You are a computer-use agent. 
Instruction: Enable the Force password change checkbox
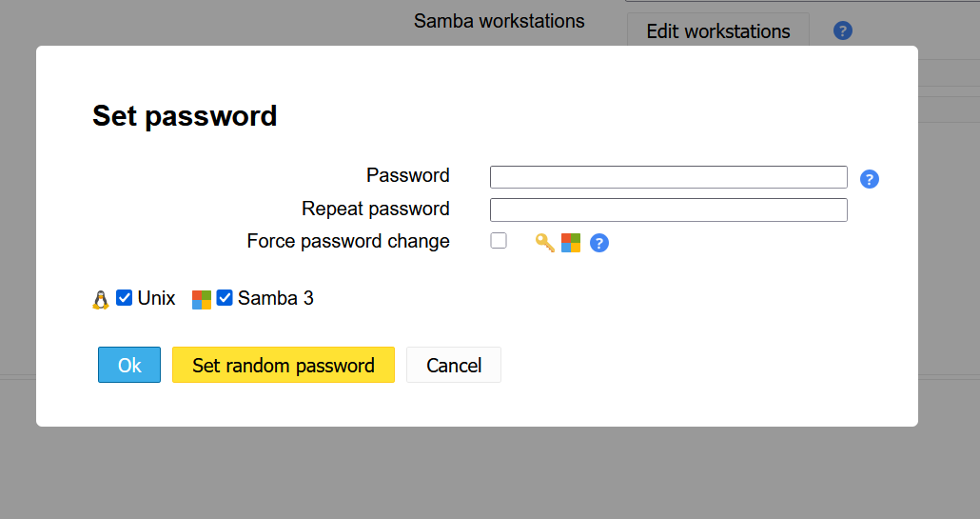tap(499, 241)
